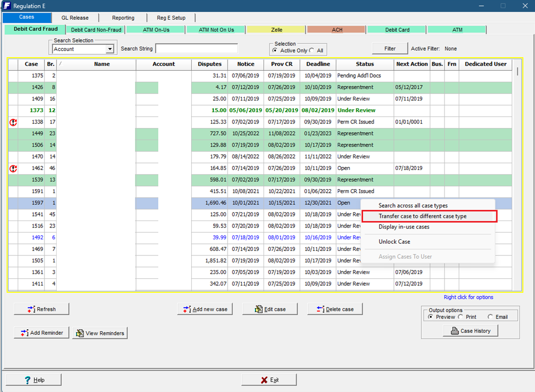
Task: Open the Zelle tab
Action: (277, 30)
